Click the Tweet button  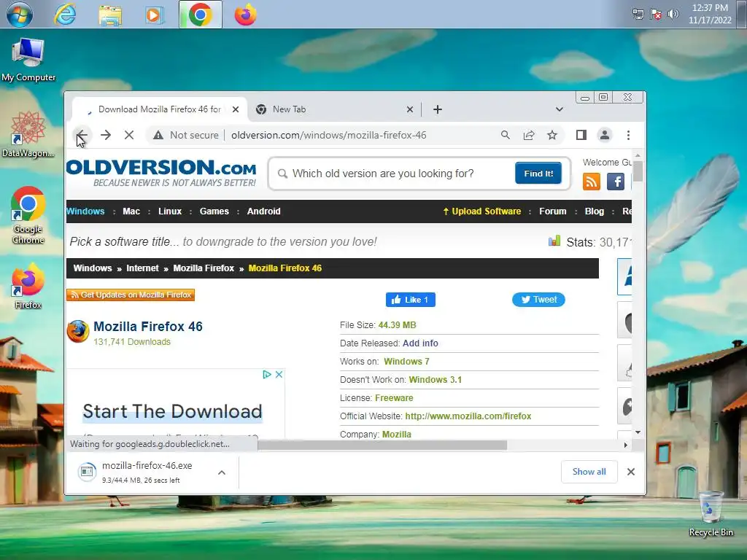pyautogui.click(x=538, y=300)
